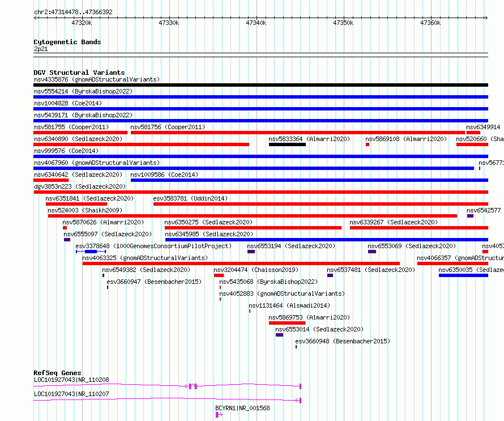
Task: Click the purple nsv6553014 marker
Action: 279,335
